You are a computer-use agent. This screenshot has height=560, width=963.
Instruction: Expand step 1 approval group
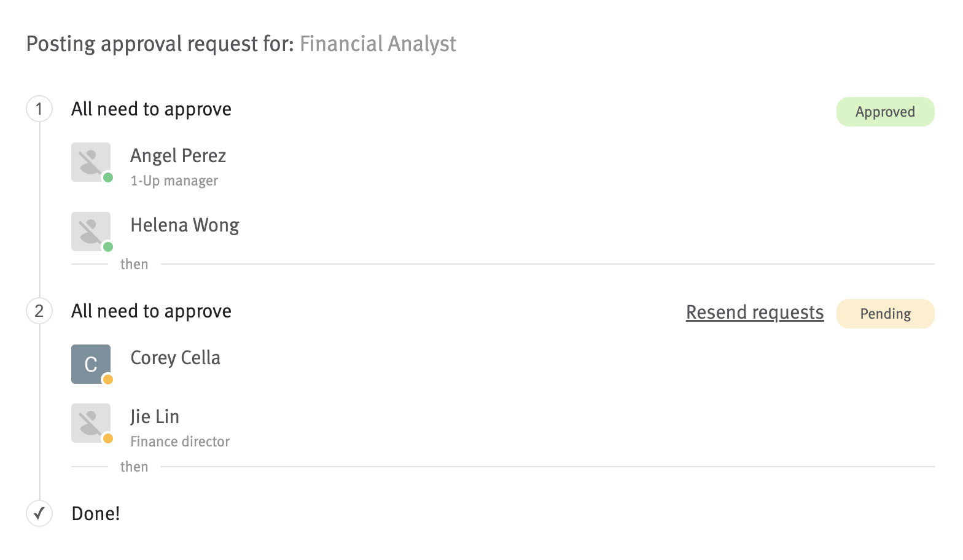pos(39,109)
